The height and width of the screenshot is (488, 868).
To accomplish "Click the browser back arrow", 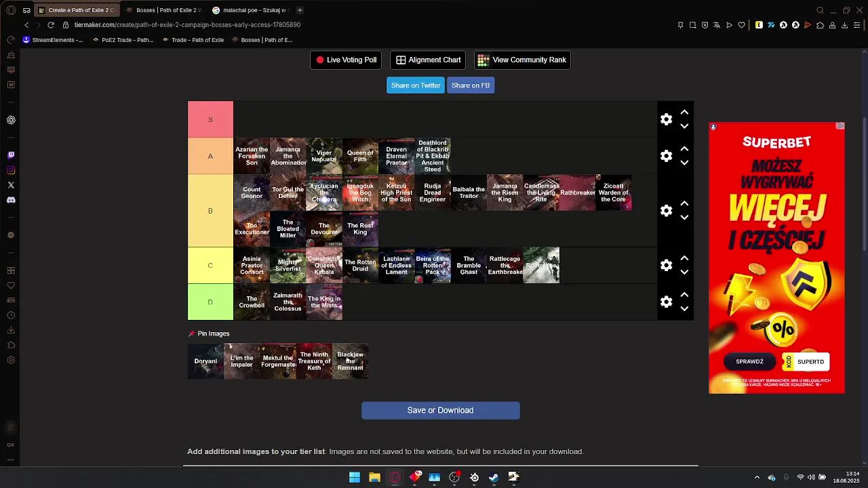I will pos(26,25).
